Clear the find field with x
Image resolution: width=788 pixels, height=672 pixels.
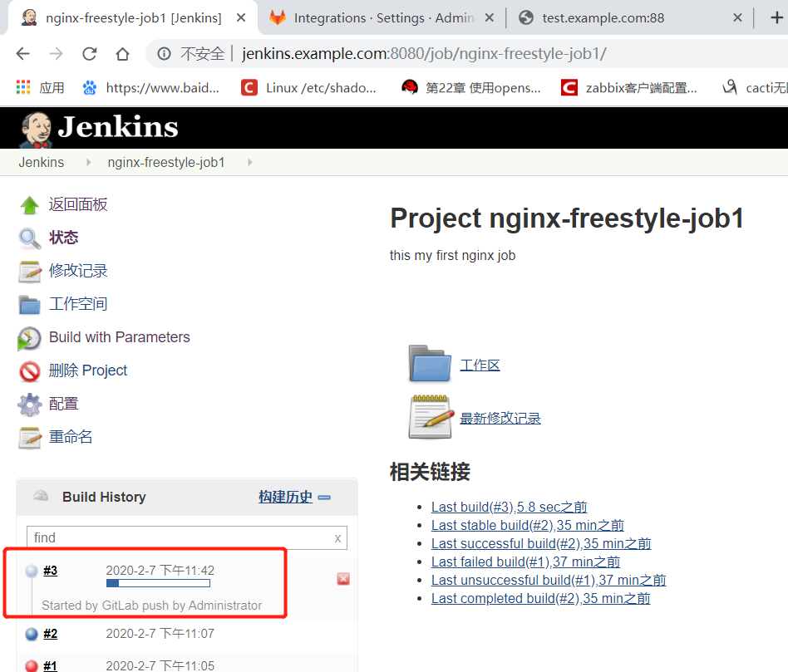(x=337, y=538)
